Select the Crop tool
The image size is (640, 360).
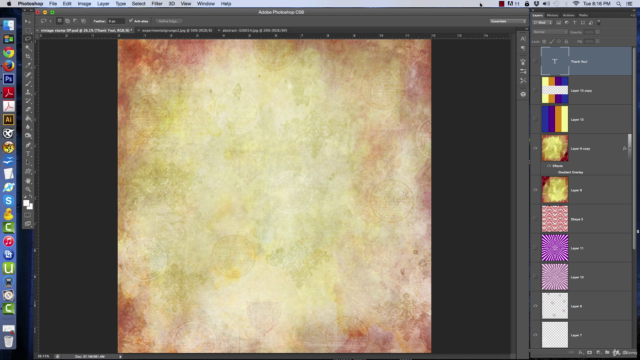(x=28, y=57)
